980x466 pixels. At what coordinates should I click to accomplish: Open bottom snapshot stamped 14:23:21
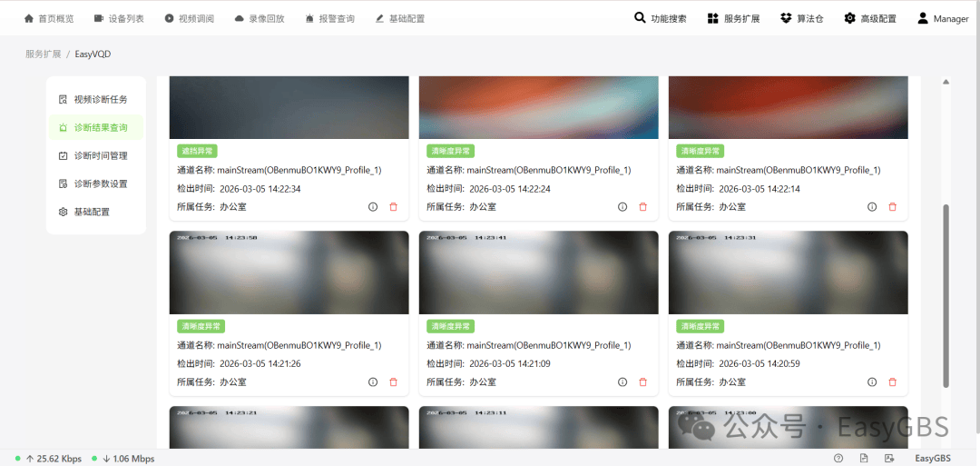coord(289,427)
